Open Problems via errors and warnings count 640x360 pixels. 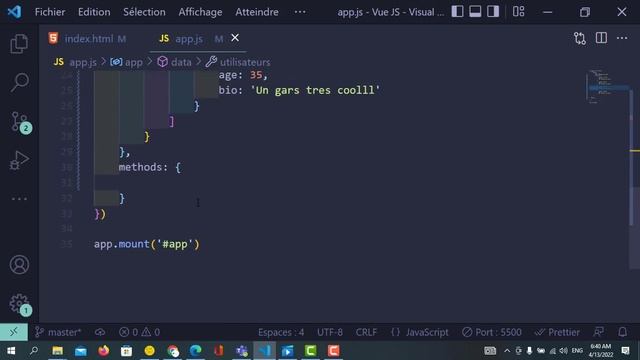click(139, 332)
